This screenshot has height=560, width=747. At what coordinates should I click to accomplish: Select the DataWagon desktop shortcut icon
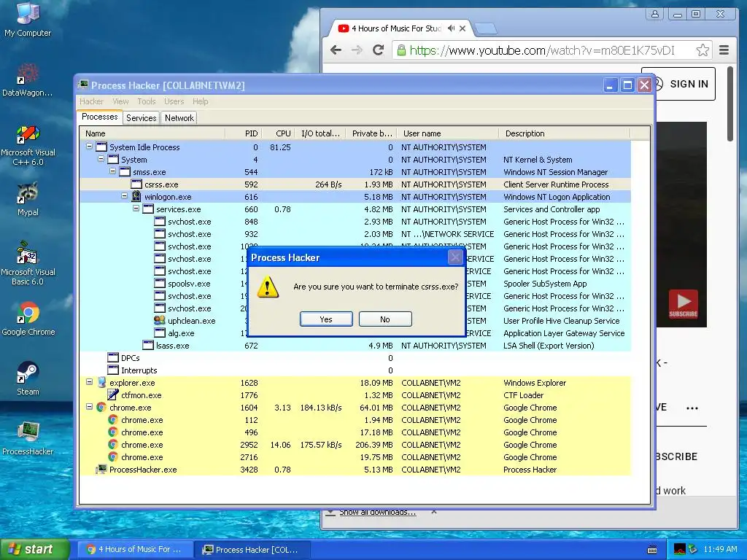(x=28, y=80)
